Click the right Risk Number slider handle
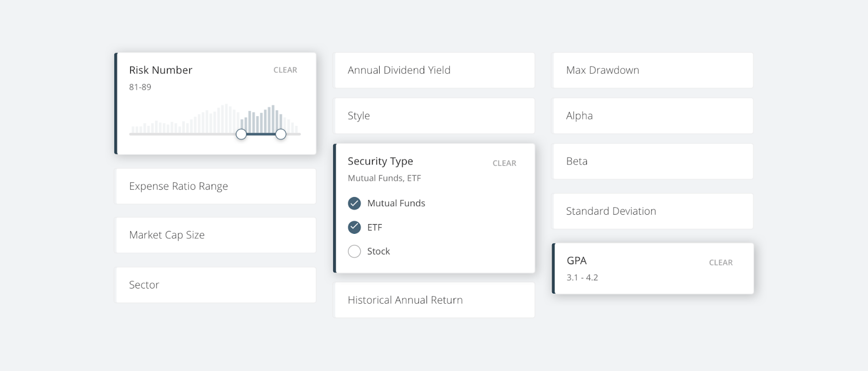The width and height of the screenshot is (868, 371). (x=280, y=134)
